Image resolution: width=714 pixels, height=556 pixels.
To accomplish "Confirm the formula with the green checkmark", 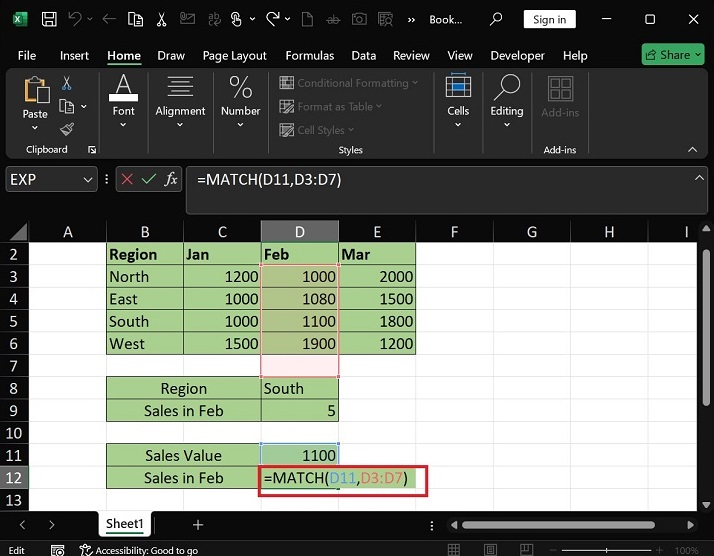I will 149,179.
